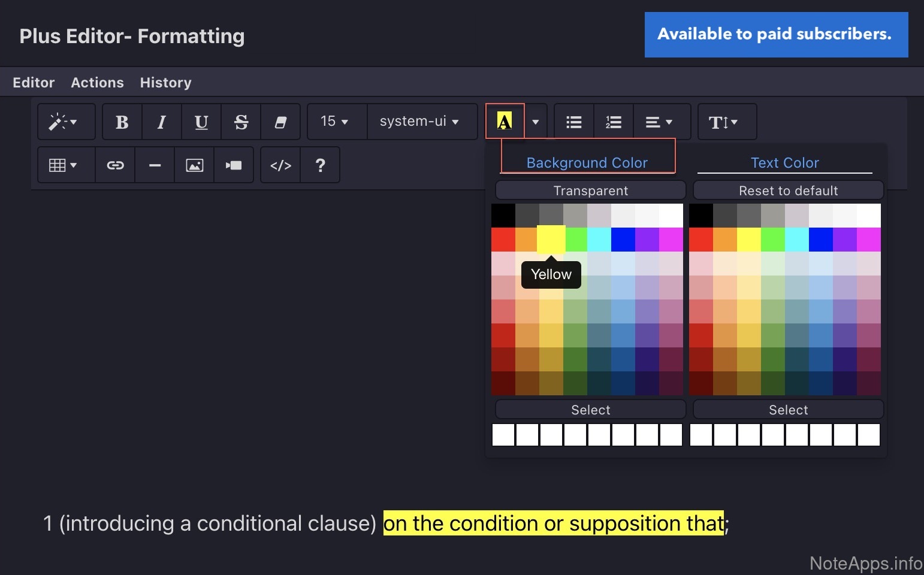
Task: Open the table insert dropdown
Action: tap(63, 165)
